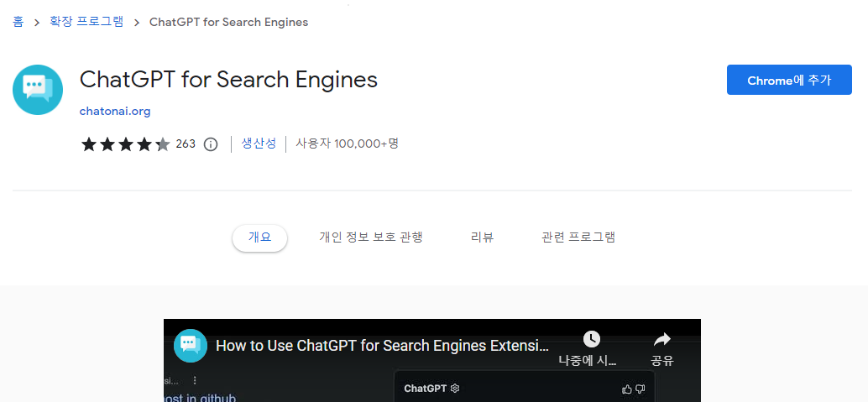
Task: Click the review count 263
Action: [186, 144]
